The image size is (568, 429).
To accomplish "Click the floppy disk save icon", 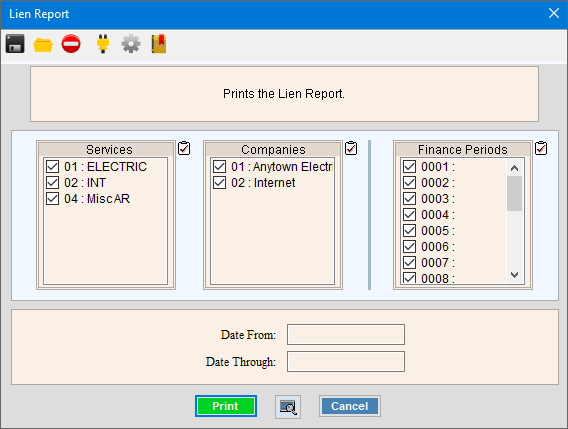I will (15, 44).
